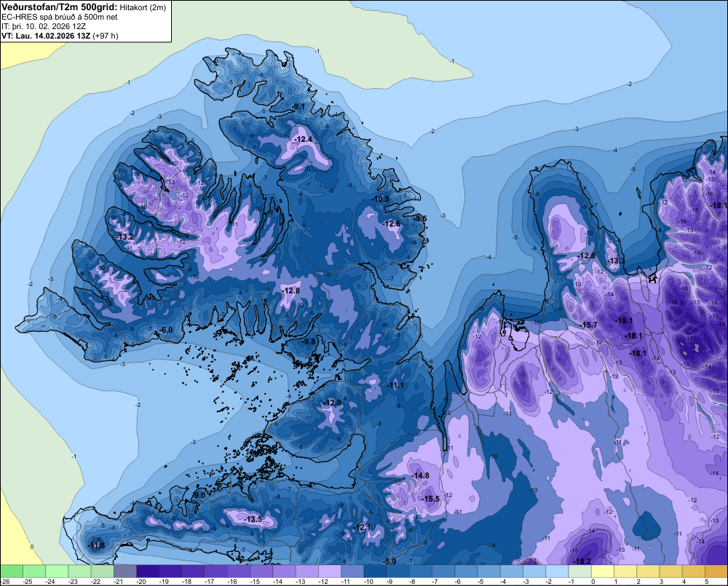
Task: Pick the light lilac legend swatch labeled -12
Action: [x=330, y=571]
